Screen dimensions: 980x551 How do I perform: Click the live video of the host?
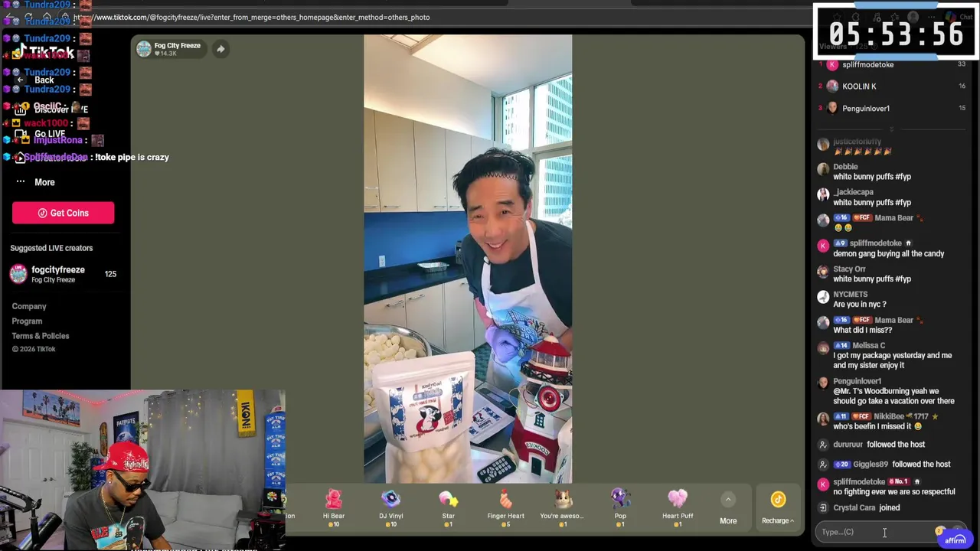click(x=468, y=259)
